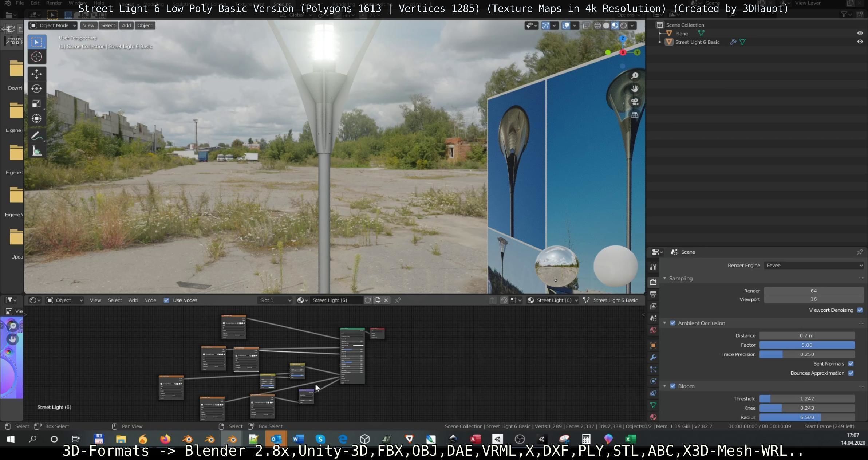Screen dimensions: 868x460
Task: Select the Rotate tool icon
Action: [36, 89]
